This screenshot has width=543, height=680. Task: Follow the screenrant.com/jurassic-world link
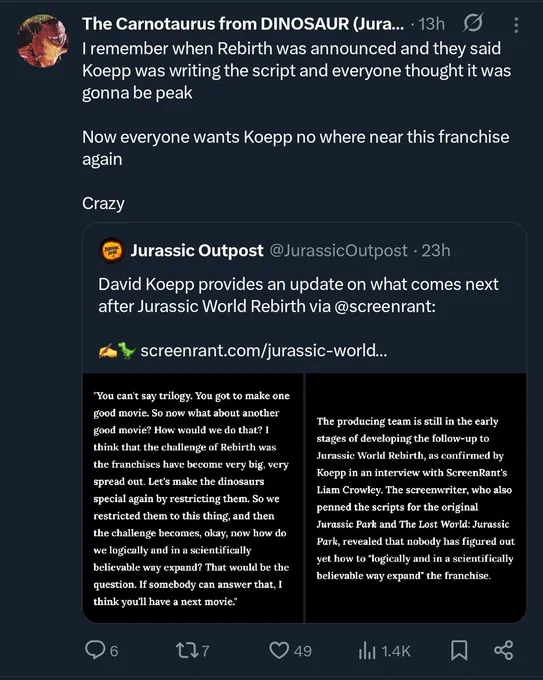click(x=264, y=350)
